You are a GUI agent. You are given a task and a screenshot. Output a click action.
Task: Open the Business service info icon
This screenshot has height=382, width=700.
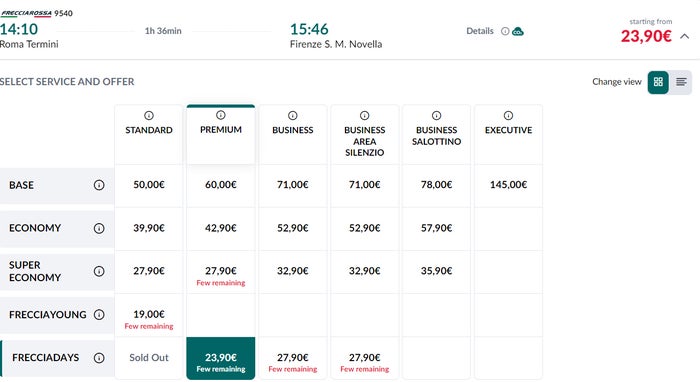point(292,116)
